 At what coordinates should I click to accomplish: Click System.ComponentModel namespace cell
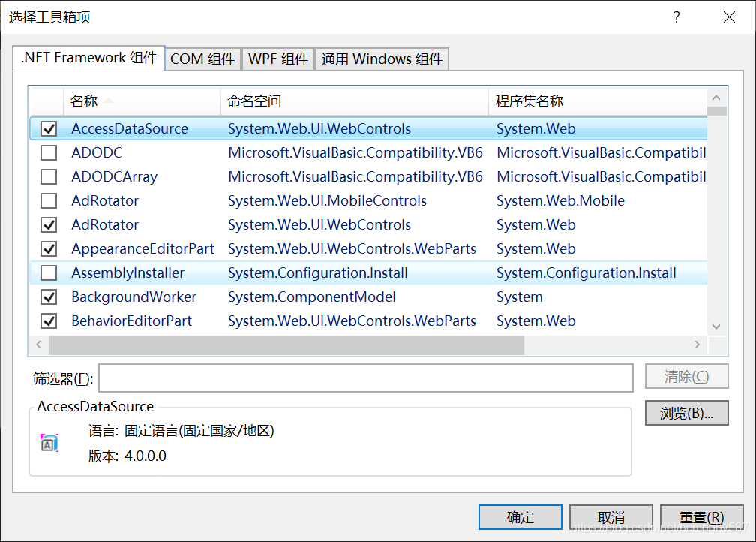click(312, 297)
